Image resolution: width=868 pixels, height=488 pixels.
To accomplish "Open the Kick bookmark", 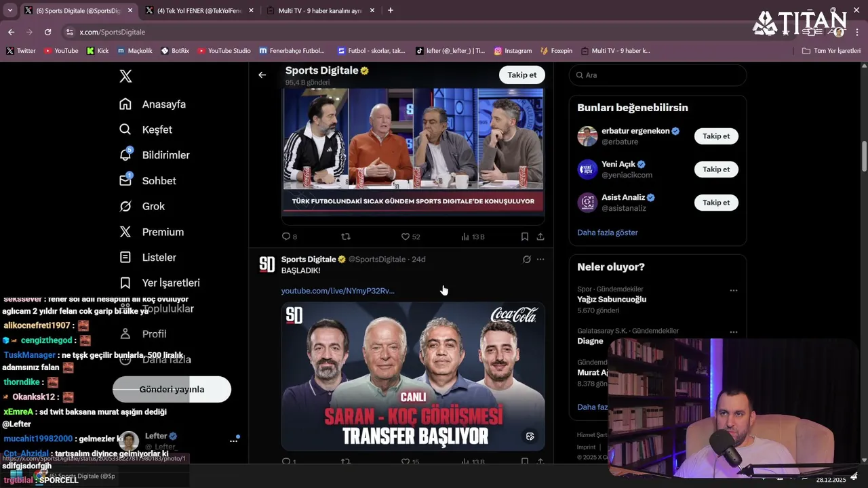I will [98, 51].
